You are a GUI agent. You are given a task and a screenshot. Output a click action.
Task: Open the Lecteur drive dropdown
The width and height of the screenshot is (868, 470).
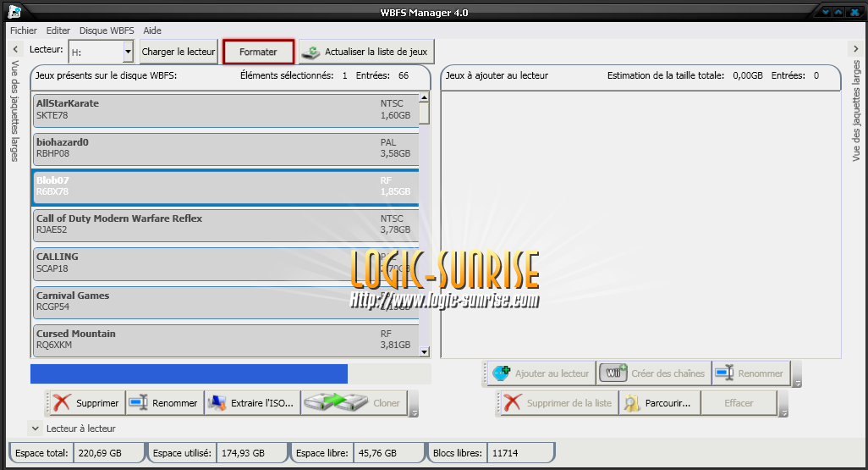coord(128,52)
